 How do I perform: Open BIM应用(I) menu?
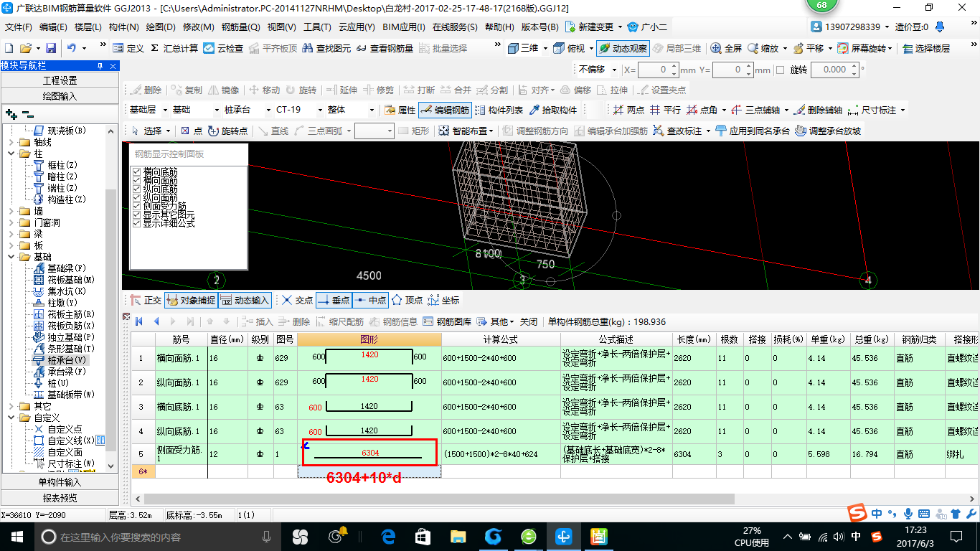pyautogui.click(x=404, y=27)
